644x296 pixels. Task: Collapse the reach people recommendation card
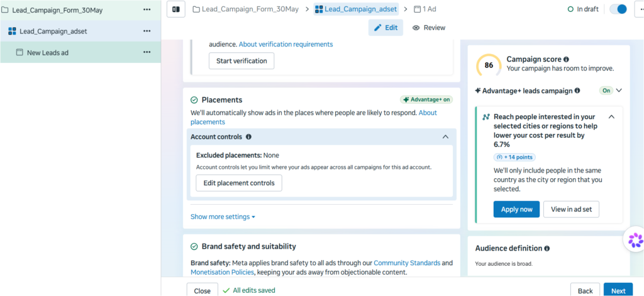[611, 117]
